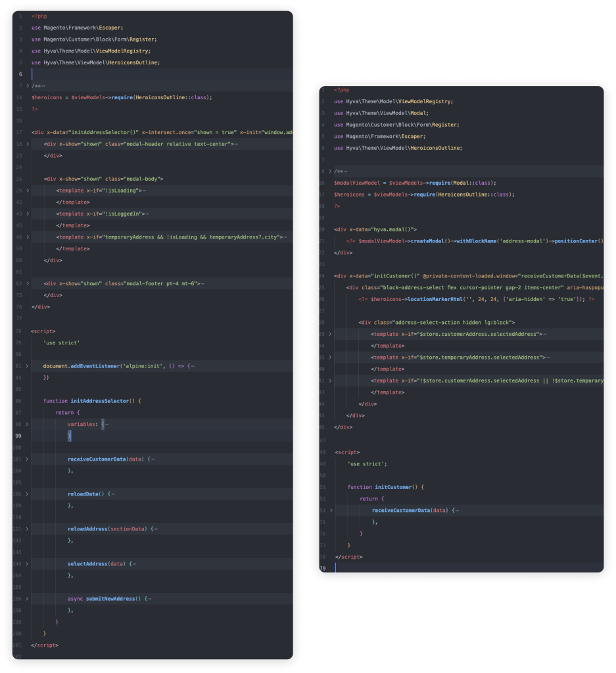Click the <script> tag in right editor
This screenshot has height=673, width=616.
(347, 452)
